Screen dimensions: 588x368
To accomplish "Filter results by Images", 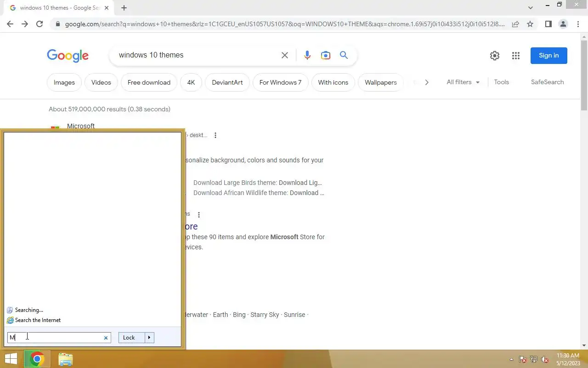I will click(x=64, y=82).
